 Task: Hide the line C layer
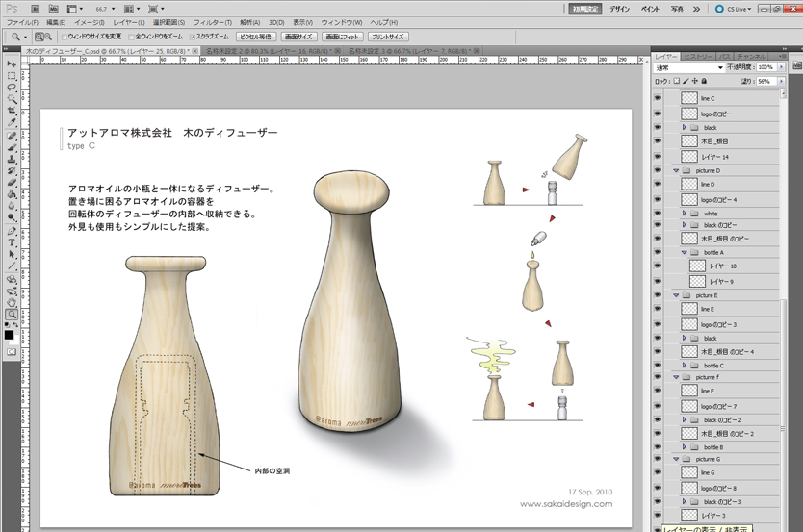click(658, 98)
